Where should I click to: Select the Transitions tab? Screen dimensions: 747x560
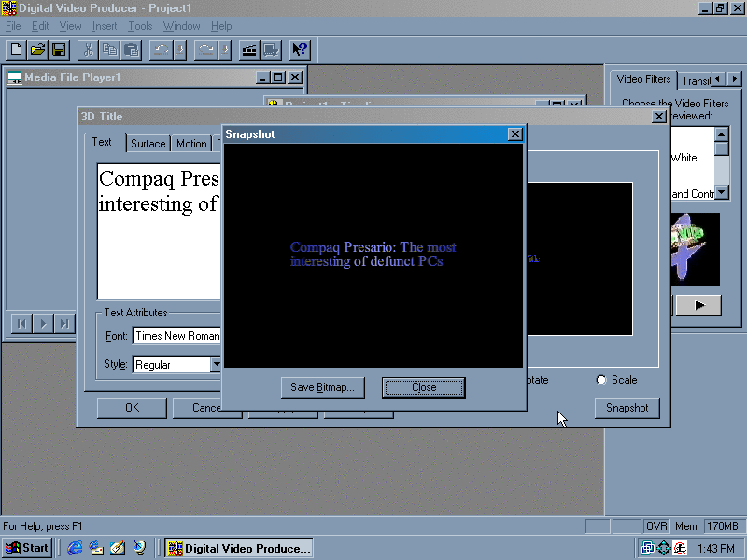click(x=696, y=81)
